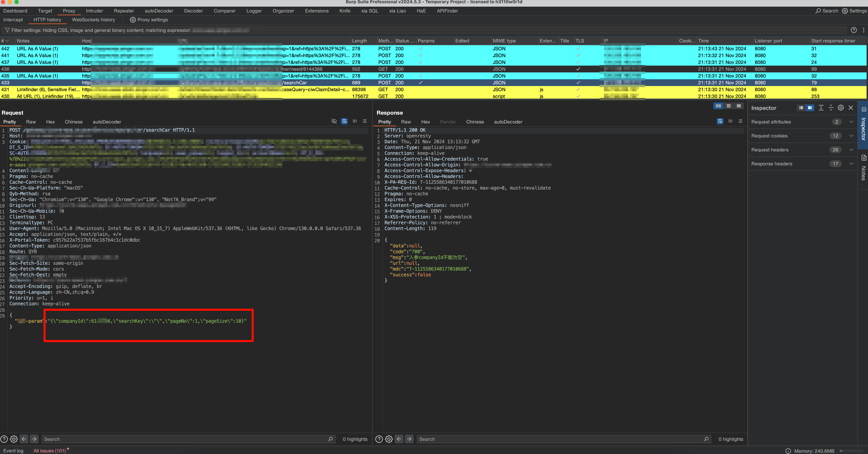Open the Intercept sub-tab

click(x=13, y=20)
